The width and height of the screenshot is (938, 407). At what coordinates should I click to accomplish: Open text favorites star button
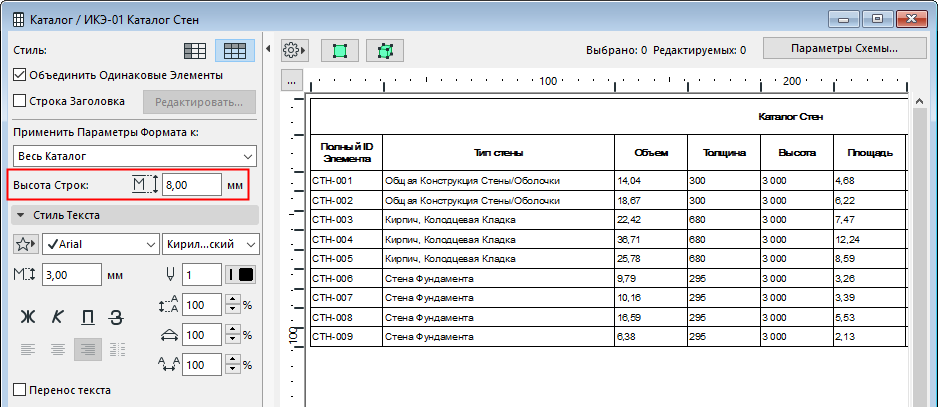[x=25, y=244]
